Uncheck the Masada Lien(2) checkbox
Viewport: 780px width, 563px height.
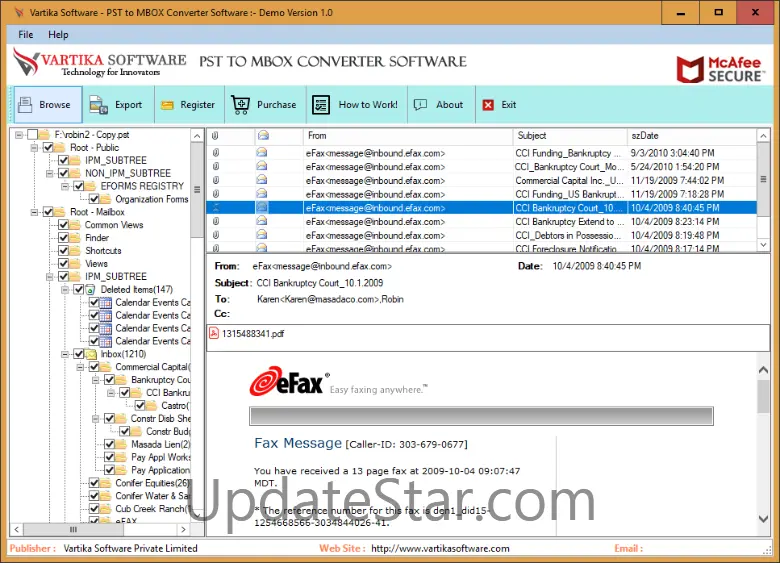[x=110, y=444]
